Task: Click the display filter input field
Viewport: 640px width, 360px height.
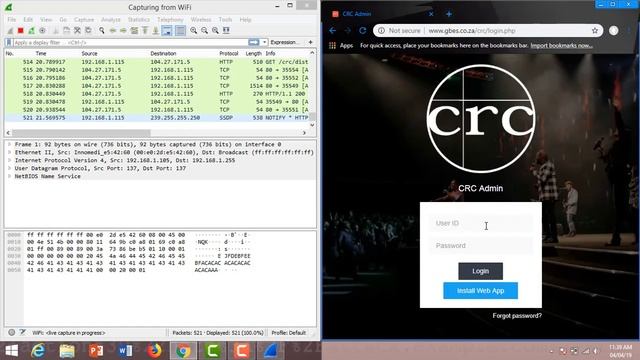Action: pyautogui.click(x=130, y=42)
